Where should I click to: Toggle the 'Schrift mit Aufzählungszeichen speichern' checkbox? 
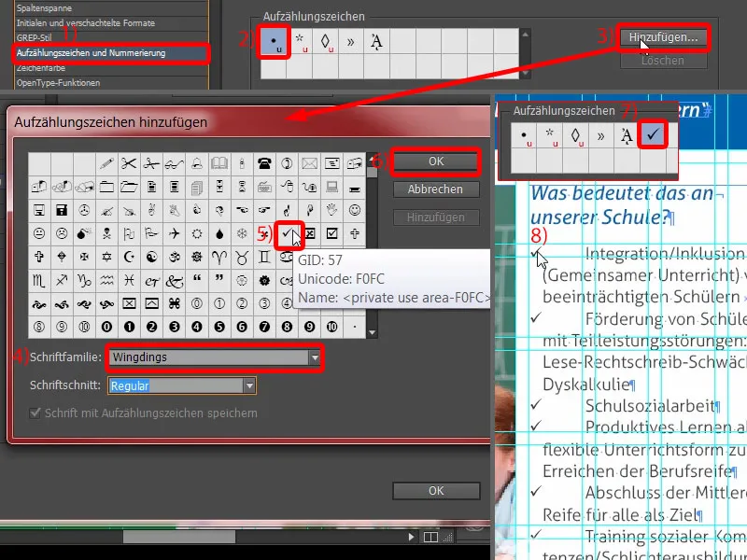pos(35,413)
